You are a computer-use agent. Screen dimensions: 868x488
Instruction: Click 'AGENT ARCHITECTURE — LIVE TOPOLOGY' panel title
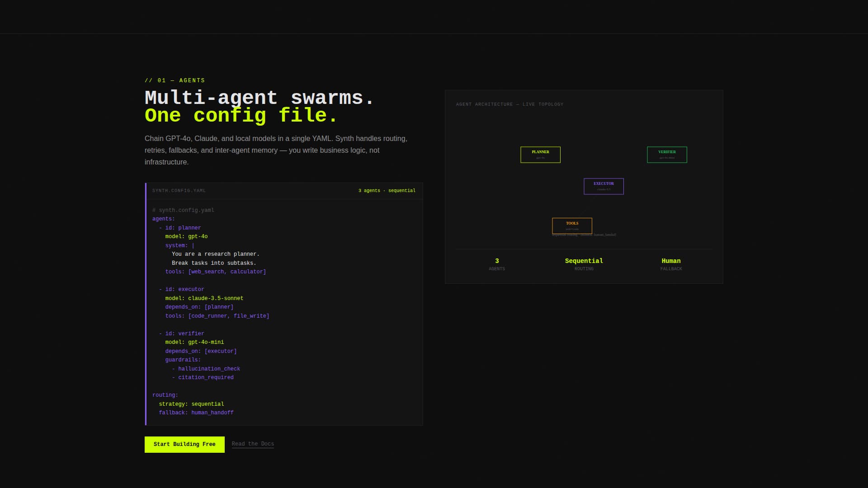pos(509,104)
